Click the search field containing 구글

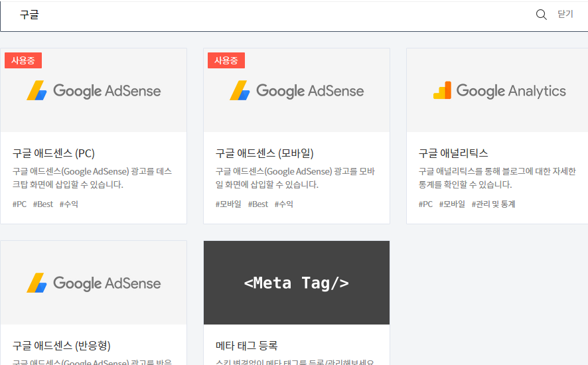pos(265,15)
